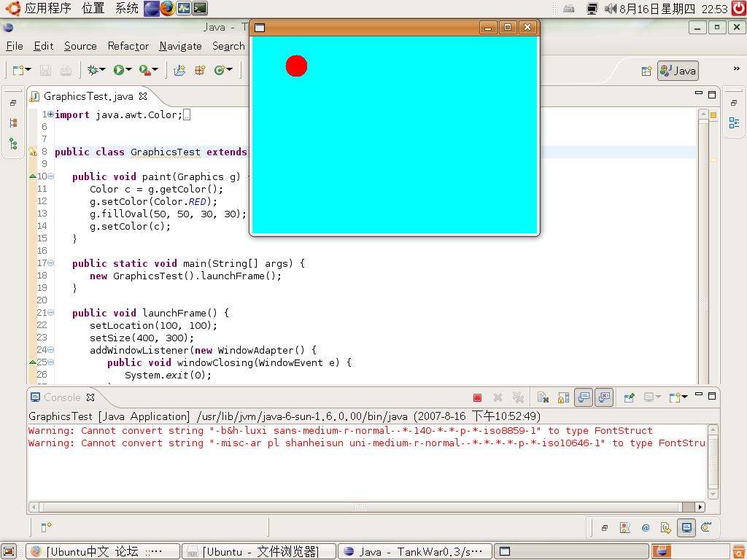Open the Debug dropdown arrow
This screenshot has height=560, width=747.
tap(102, 70)
